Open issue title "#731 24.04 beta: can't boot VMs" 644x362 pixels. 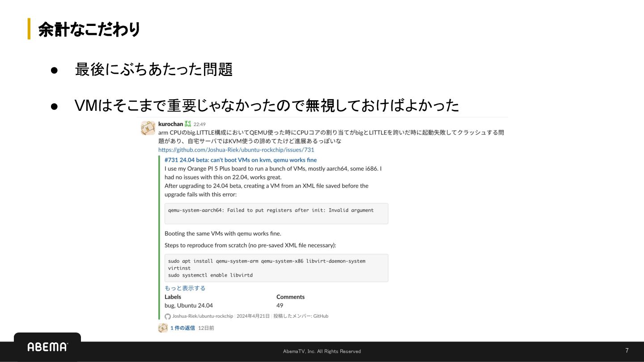pos(241,160)
